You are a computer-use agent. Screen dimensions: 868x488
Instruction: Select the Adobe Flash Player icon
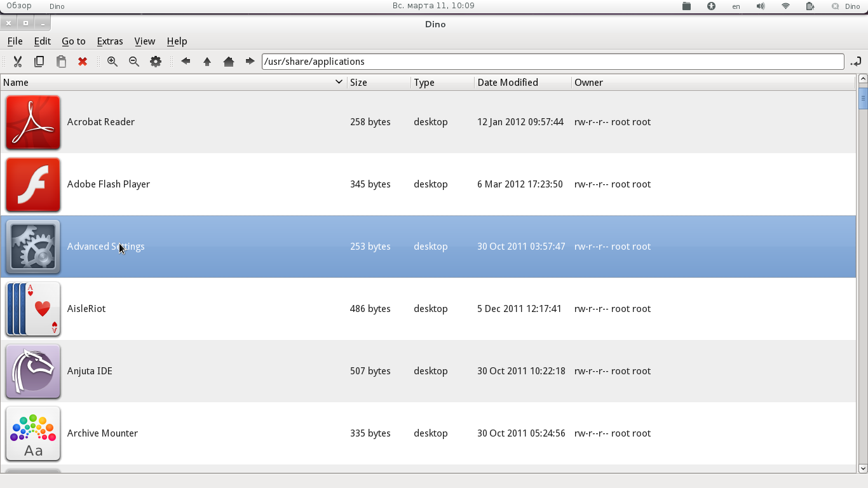coord(33,184)
